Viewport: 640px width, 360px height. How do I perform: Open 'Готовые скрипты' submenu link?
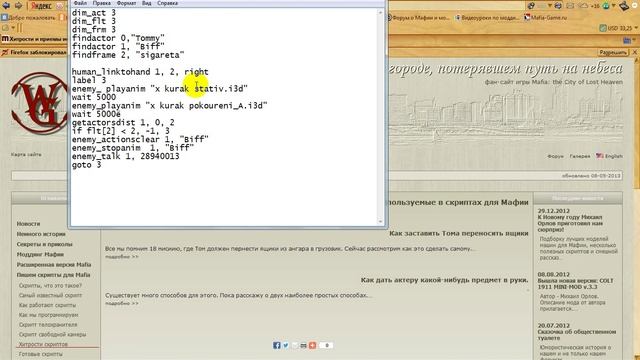pos(41,354)
